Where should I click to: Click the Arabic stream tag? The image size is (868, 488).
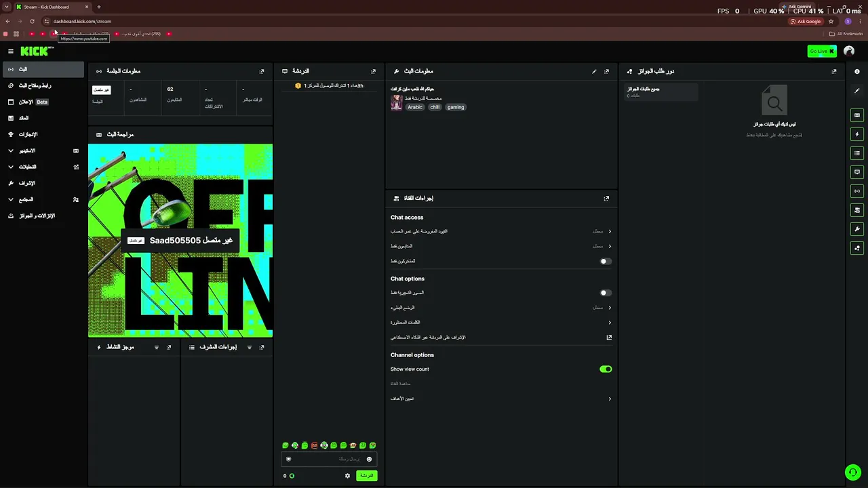[x=415, y=107]
